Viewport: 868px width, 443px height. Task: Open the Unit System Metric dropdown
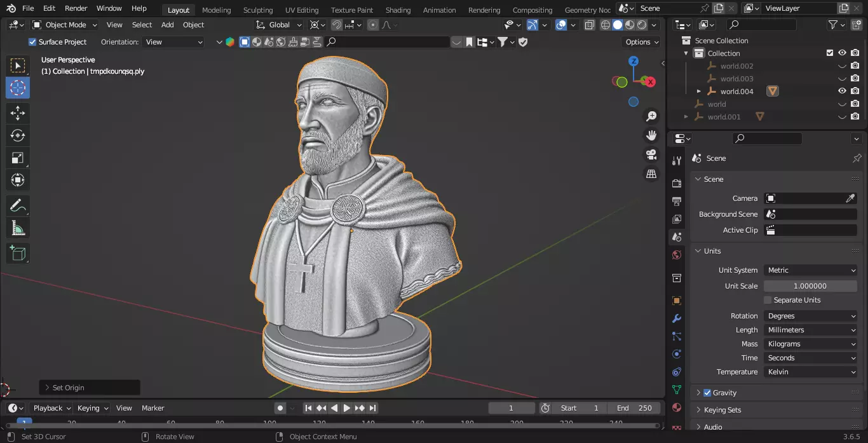[x=810, y=270]
